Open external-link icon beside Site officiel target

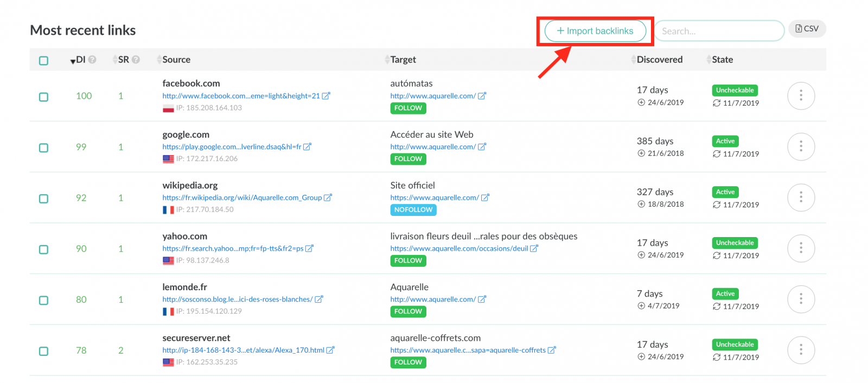click(485, 197)
